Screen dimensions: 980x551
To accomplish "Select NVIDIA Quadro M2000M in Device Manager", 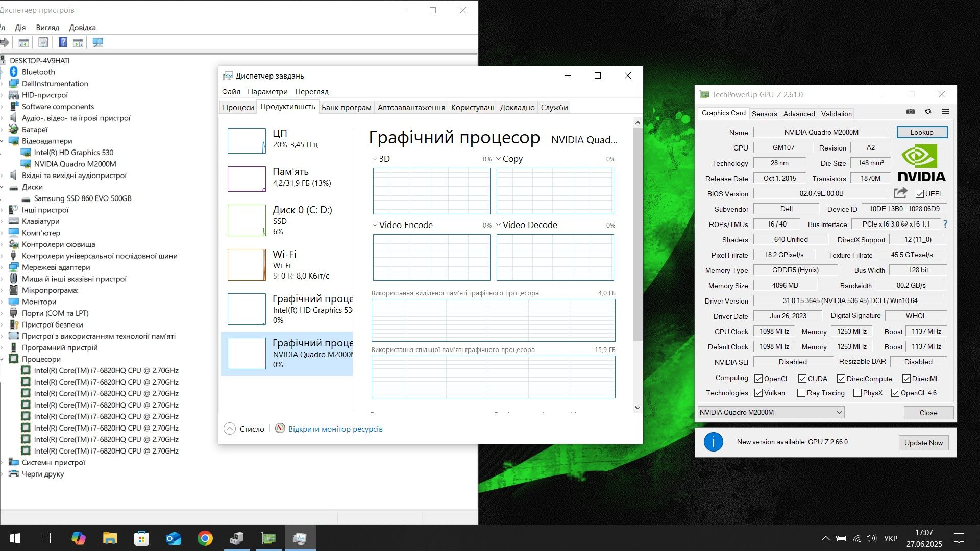I will [75, 164].
